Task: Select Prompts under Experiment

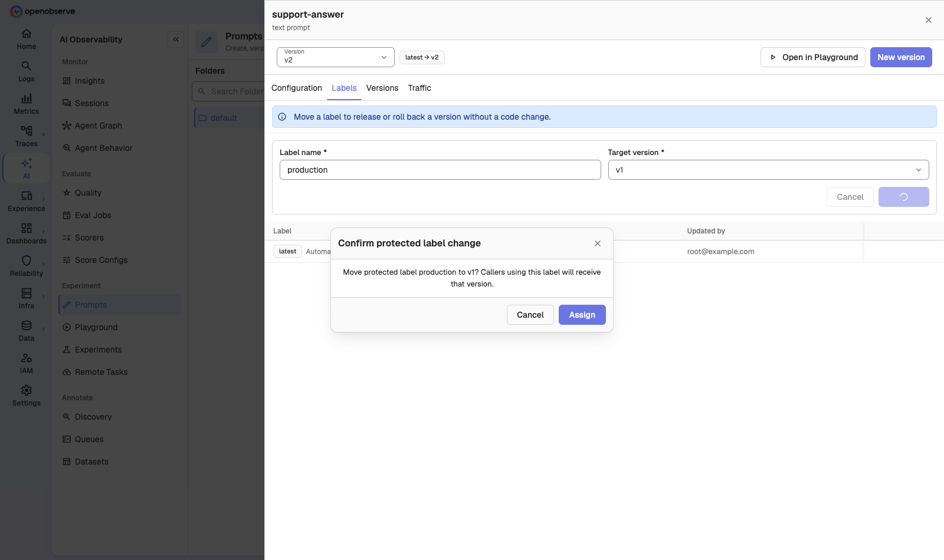Action: tap(120, 305)
